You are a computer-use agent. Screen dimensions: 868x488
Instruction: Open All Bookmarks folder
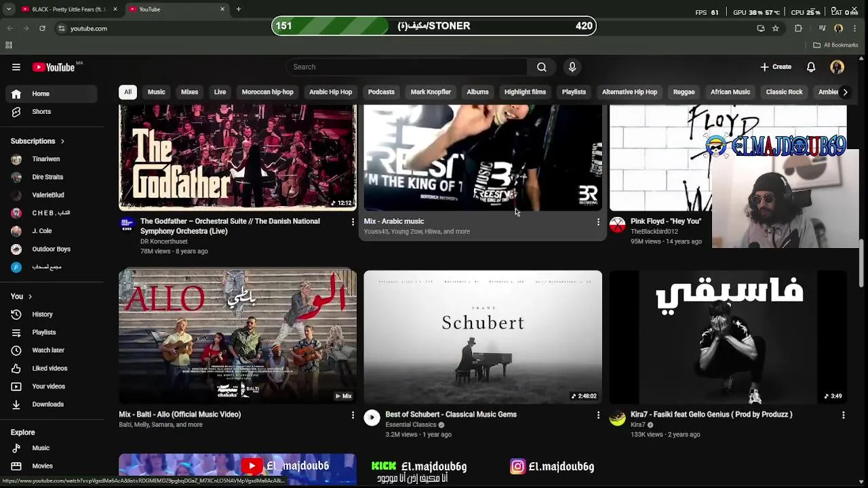point(835,45)
